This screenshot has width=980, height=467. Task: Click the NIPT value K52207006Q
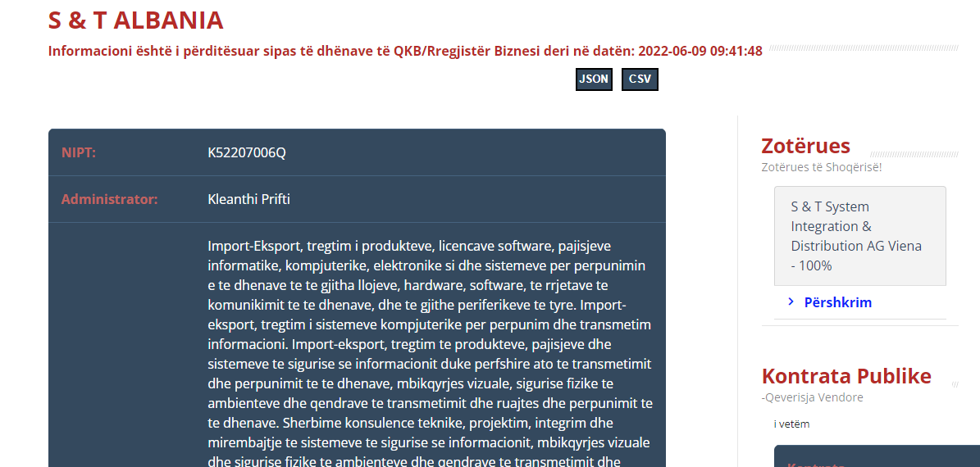246,152
